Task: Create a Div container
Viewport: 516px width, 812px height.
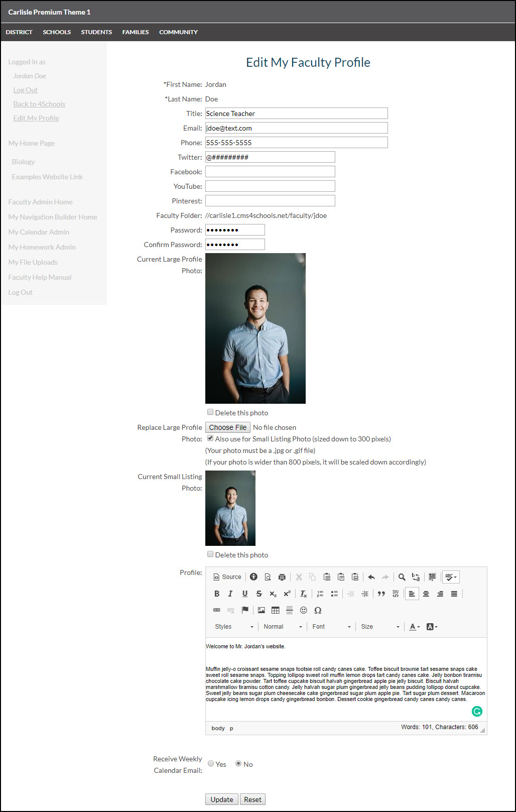Action: [x=396, y=594]
